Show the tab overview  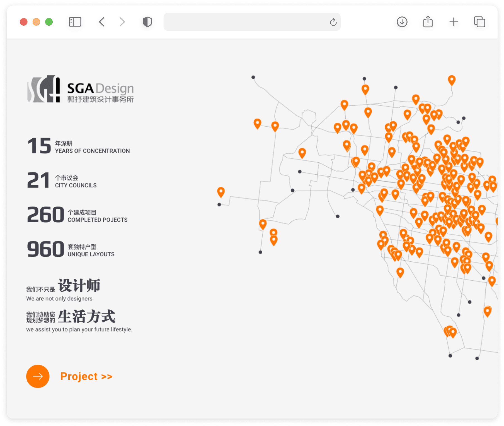pyautogui.click(x=479, y=22)
